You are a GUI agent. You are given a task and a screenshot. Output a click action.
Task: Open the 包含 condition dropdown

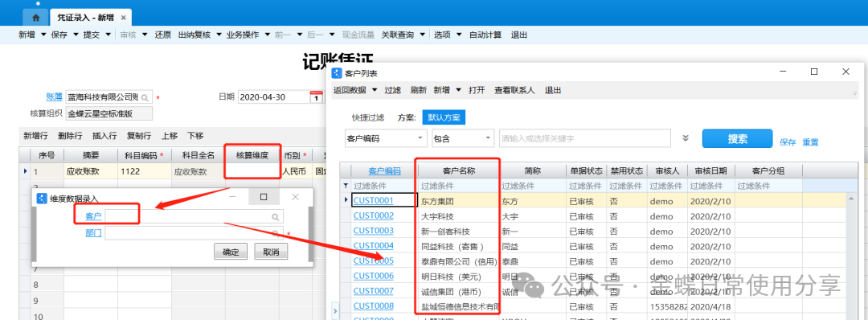tap(463, 137)
